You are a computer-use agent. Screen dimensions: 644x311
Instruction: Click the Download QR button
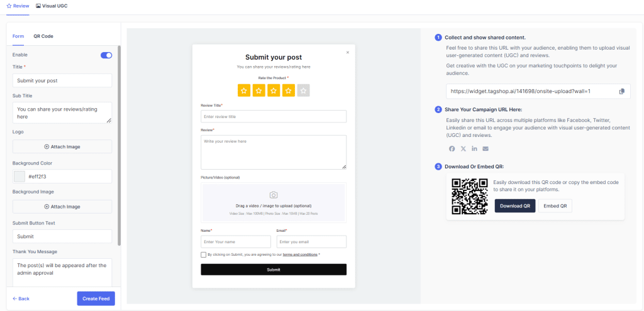point(514,205)
